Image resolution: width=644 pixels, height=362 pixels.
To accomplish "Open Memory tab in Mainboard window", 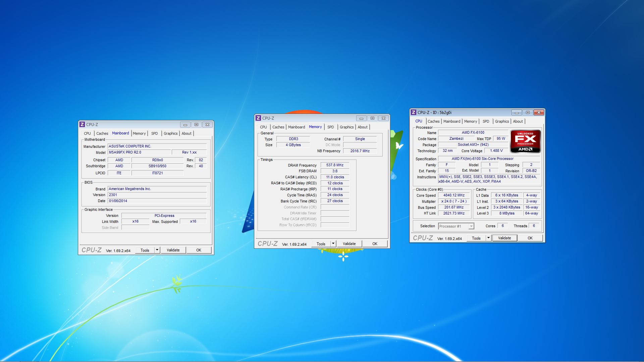I will coord(139,133).
